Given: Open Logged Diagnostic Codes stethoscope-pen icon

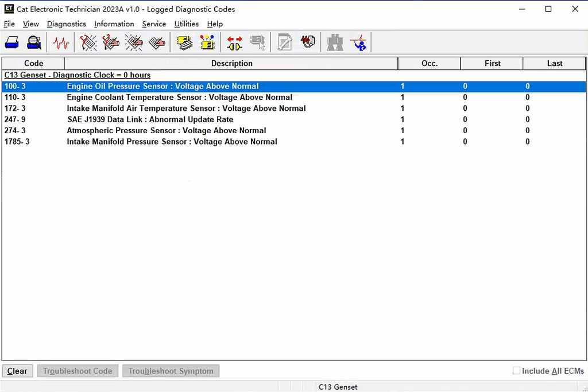Looking at the screenshot, I should coord(111,42).
